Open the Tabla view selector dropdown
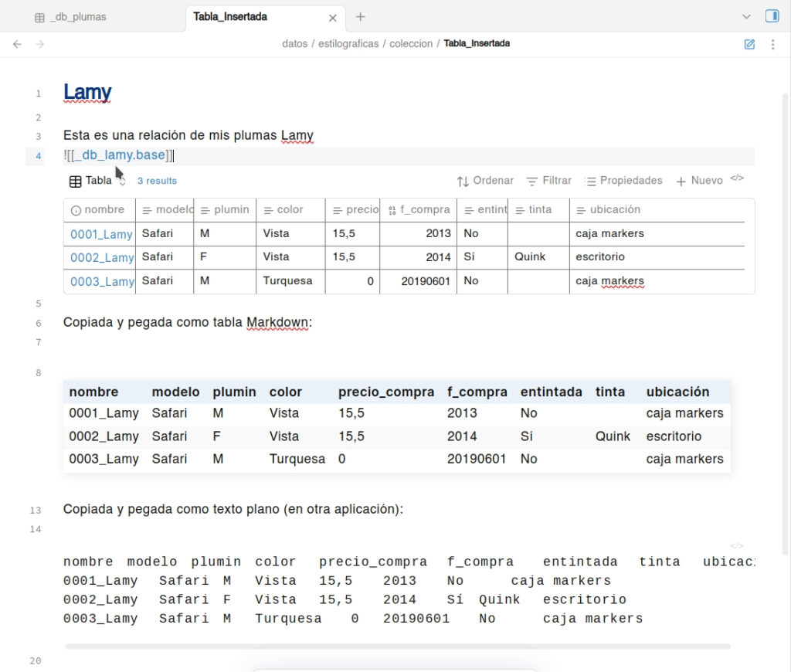791x672 pixels. click(97, 181)
